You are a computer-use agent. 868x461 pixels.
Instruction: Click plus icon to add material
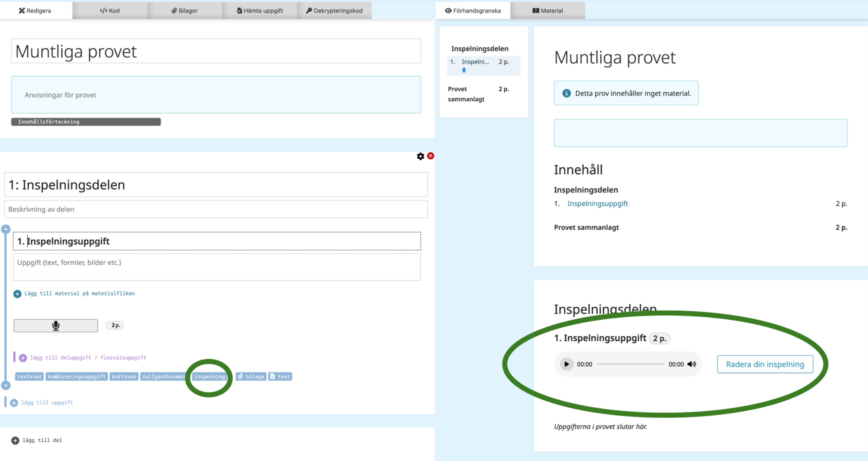[x=17, y=294]
